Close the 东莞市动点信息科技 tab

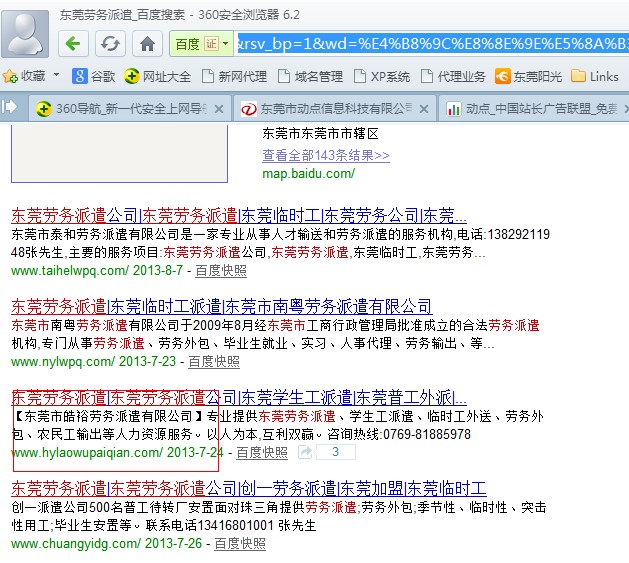[x=424, y=109]
